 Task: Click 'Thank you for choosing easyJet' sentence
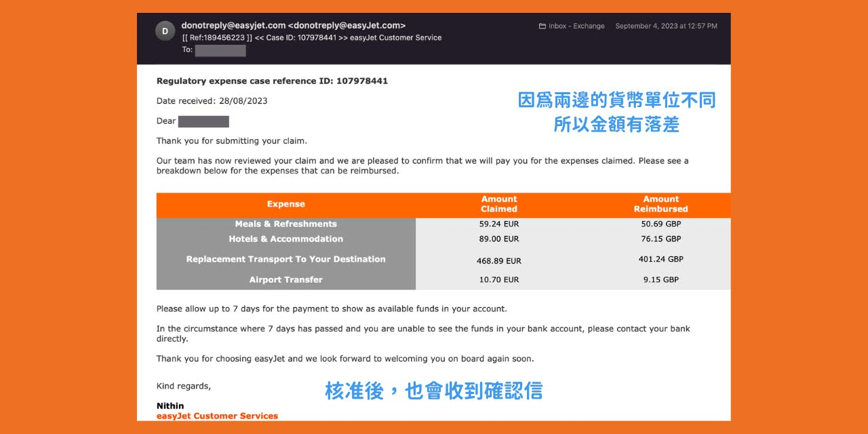(x=345, y=359)
